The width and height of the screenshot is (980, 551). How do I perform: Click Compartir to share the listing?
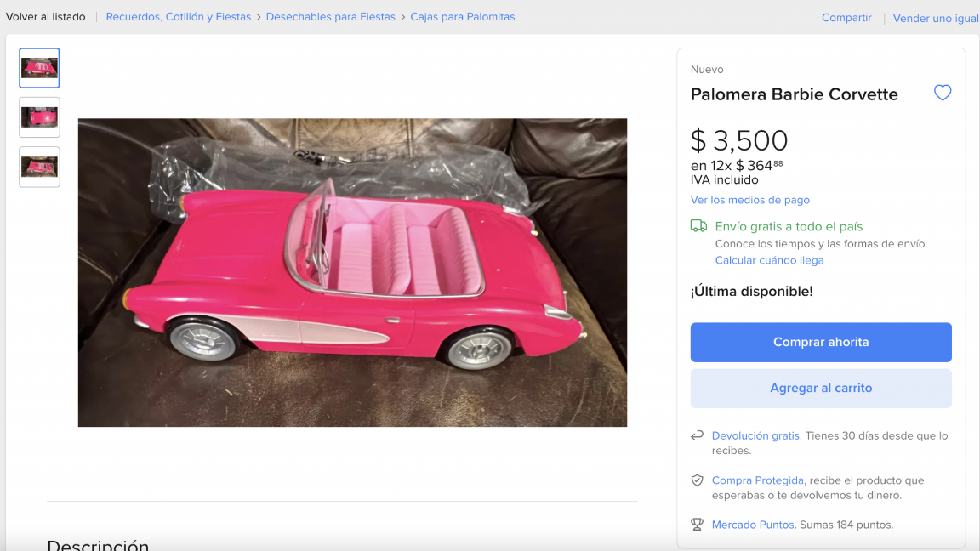click(846, 17)
